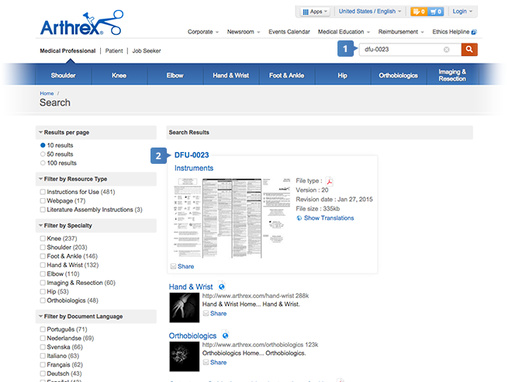Click the Arthrex logo
Image resolution: width=512 pixels, height=382 pixels.
(x=82, y=23)
